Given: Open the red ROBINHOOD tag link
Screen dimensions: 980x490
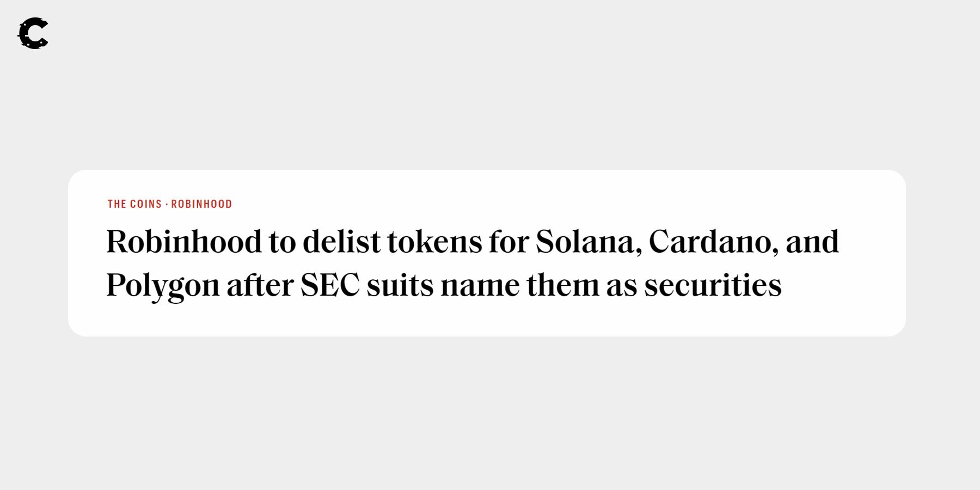Looking at the screenshot, I should (x=201, y=204).
